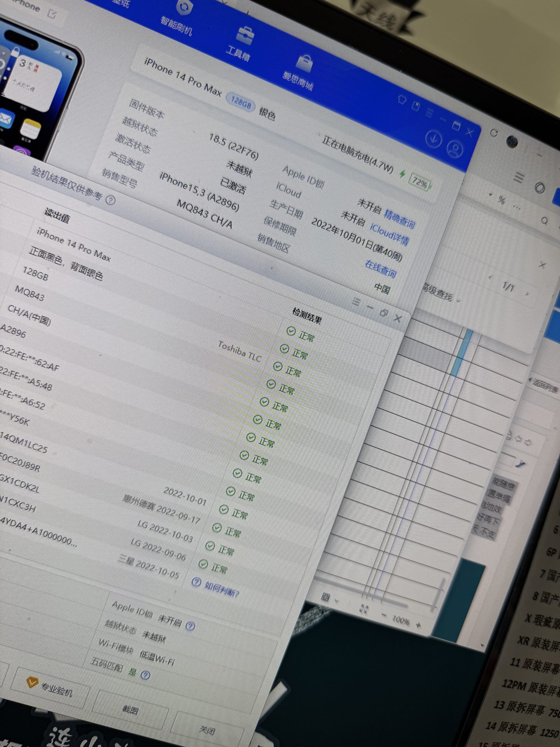Screen dimensions: 560x747
Task: Open the view layout grid dropdown in spreadsheet status bar
Action: [x=330, y=598]
